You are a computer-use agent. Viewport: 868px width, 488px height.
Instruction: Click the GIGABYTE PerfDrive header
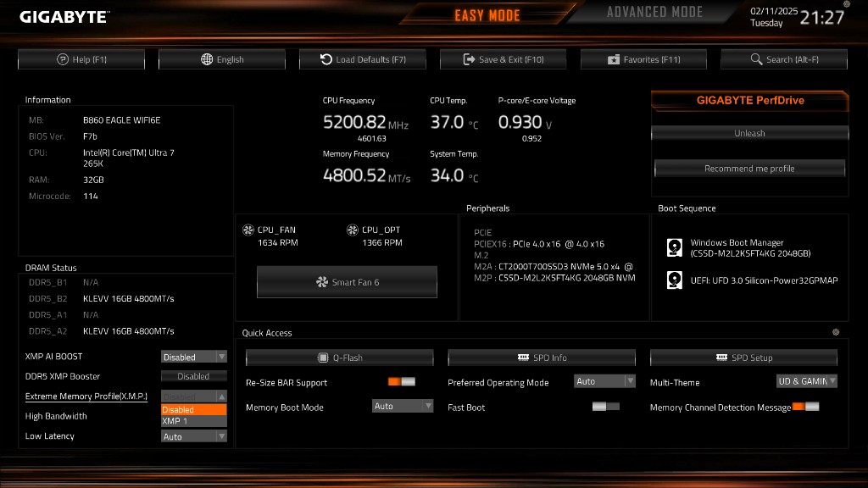[x=749, y=101]
